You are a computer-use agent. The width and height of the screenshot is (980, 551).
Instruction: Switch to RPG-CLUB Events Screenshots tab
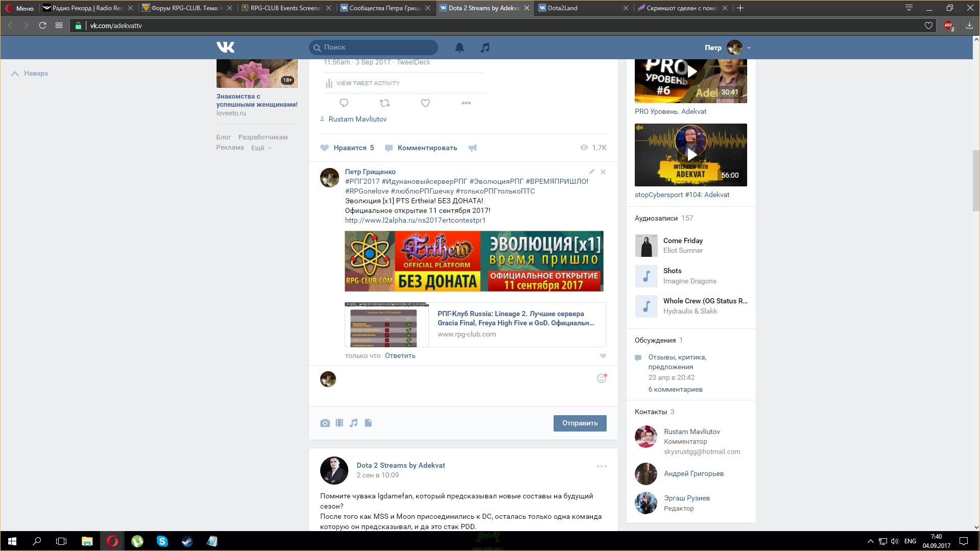coord(286,8)
